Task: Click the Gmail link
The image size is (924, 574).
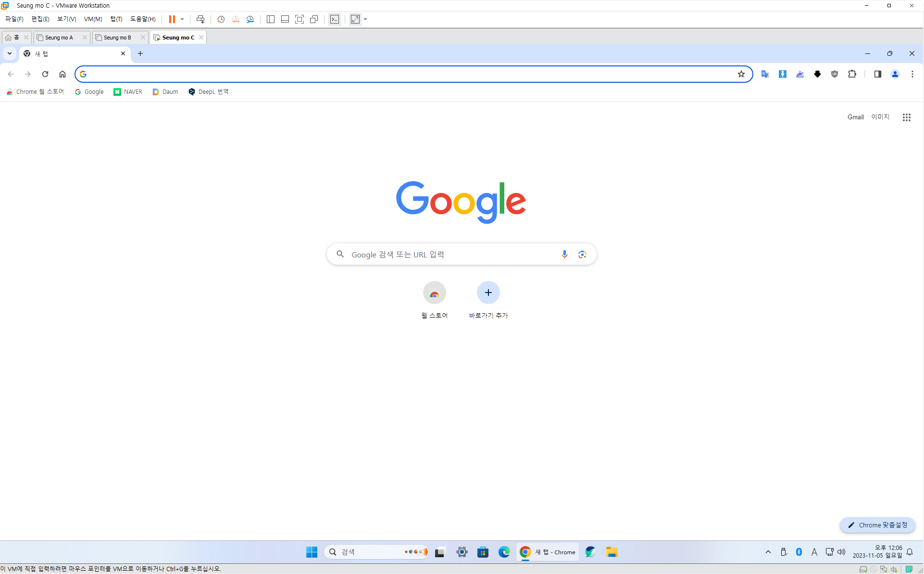Action: click(x=855, y=117)
